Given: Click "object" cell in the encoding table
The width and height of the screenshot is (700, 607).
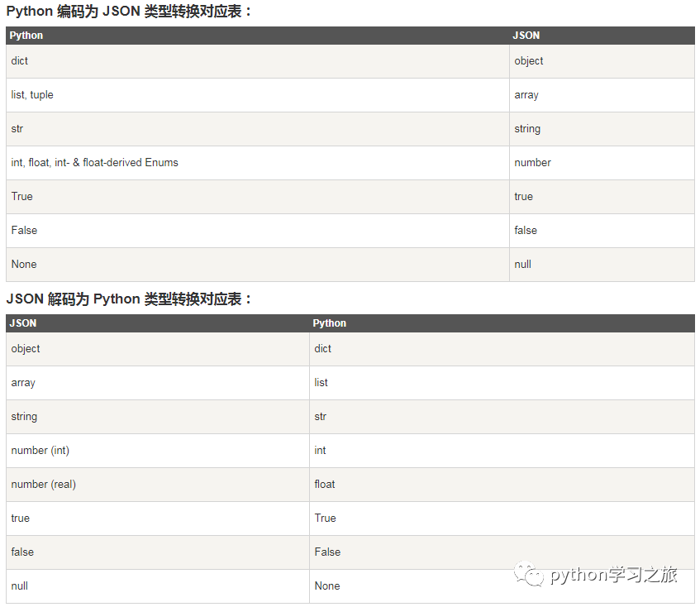Looking at the screenshot, I should [602, 61].
